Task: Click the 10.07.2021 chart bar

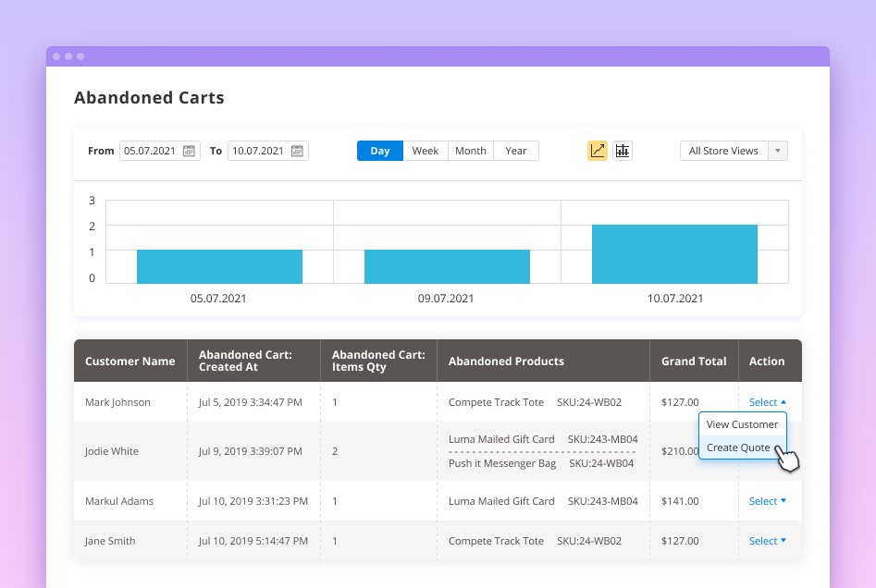Action: (x=674, y=254)
